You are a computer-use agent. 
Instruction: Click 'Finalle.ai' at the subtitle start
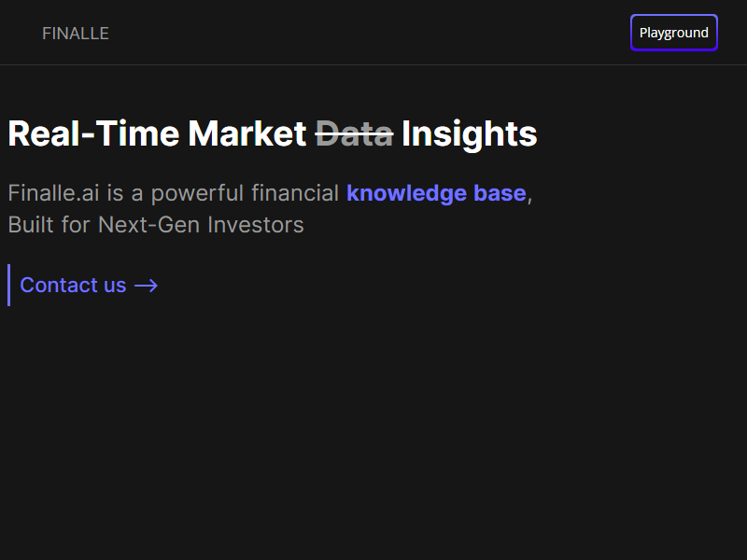tap(53, 193)
